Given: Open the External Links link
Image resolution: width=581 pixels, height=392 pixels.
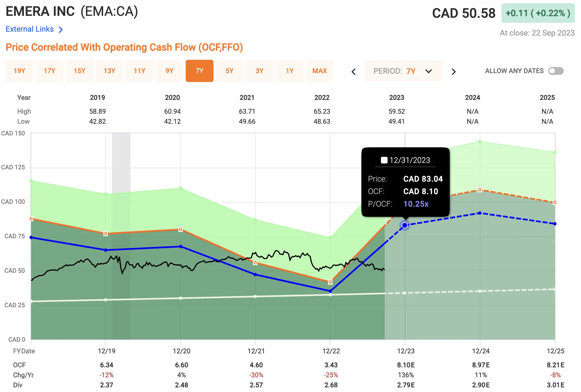Looking at the screenshot, I should click(29, 29).
